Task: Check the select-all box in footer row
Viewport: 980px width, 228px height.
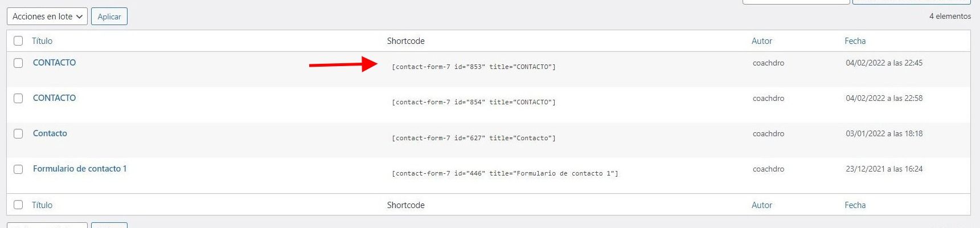Action: (x=18, y=205)
